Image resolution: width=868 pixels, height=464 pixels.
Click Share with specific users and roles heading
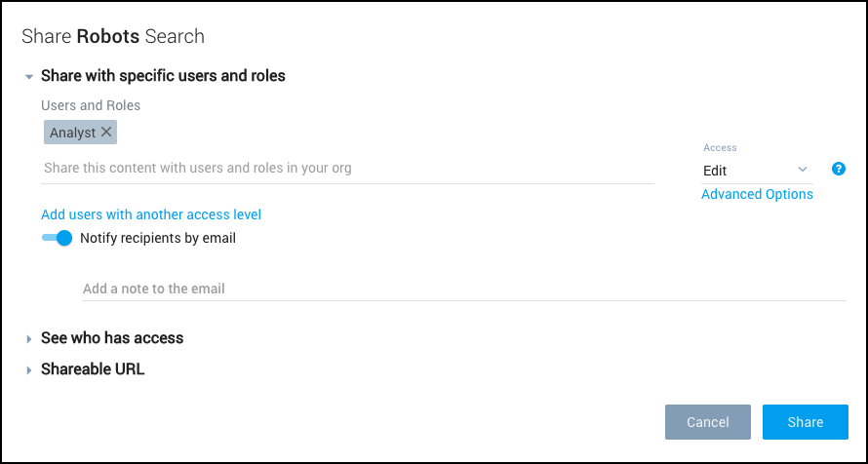coord(163,75)
